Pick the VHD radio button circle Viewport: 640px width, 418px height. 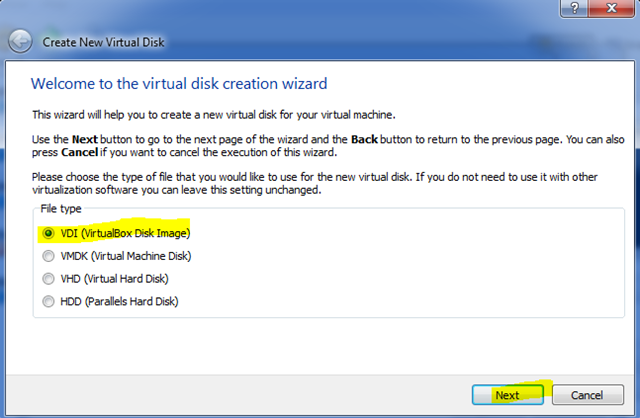[x=48, y=279]
